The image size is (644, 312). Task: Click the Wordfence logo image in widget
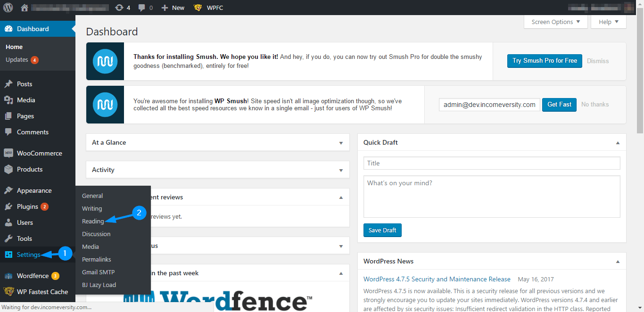tap(218, 300)
